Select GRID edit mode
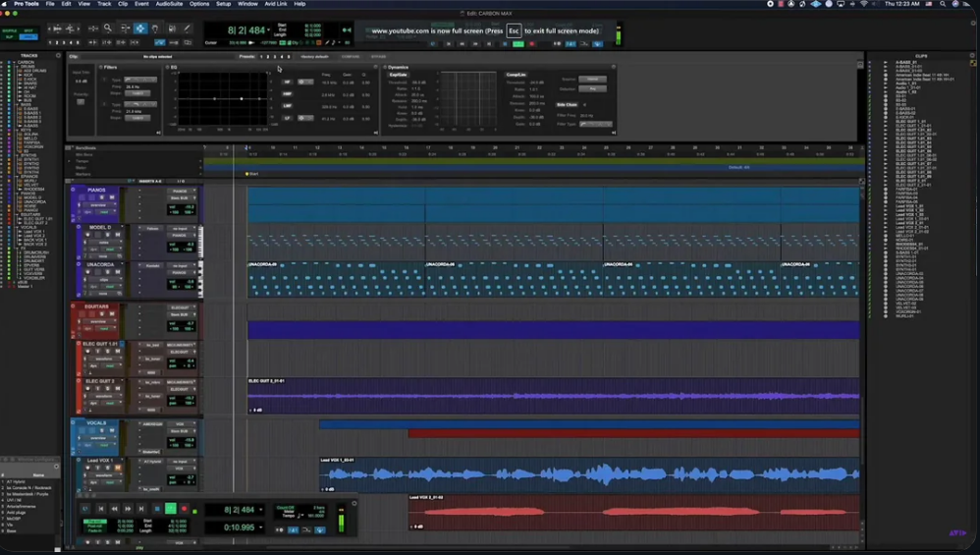 (28, 37)
